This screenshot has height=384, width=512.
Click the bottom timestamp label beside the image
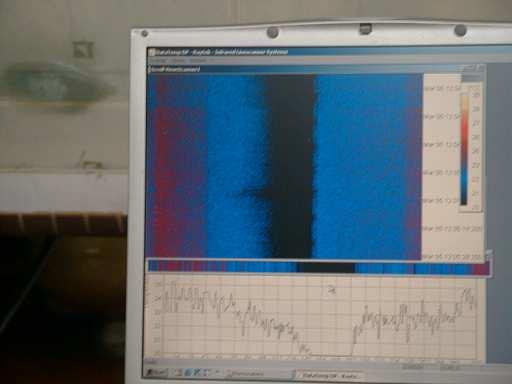click(x=452, y=257)
